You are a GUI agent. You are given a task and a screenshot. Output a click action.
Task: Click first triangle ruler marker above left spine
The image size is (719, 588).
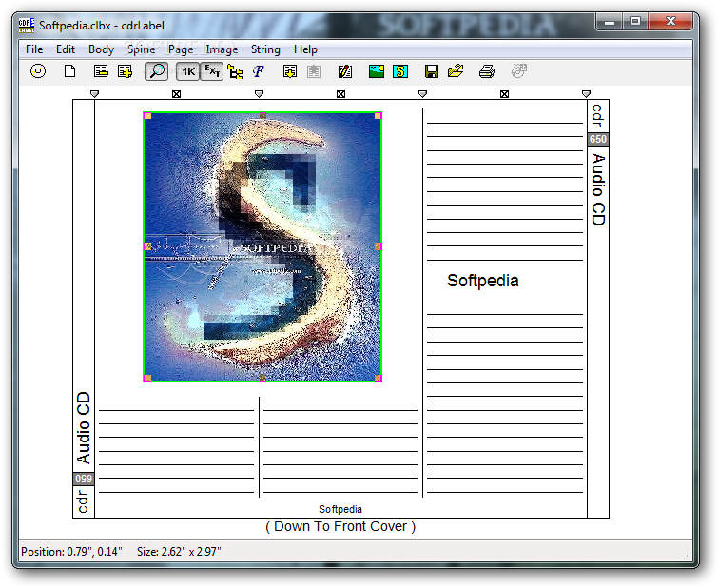94,94
